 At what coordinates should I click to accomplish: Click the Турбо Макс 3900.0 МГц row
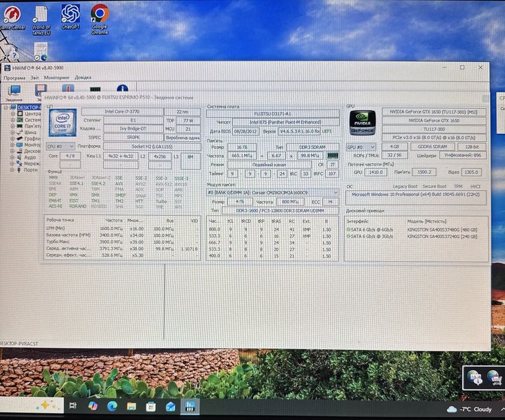(x=122, y=242)
